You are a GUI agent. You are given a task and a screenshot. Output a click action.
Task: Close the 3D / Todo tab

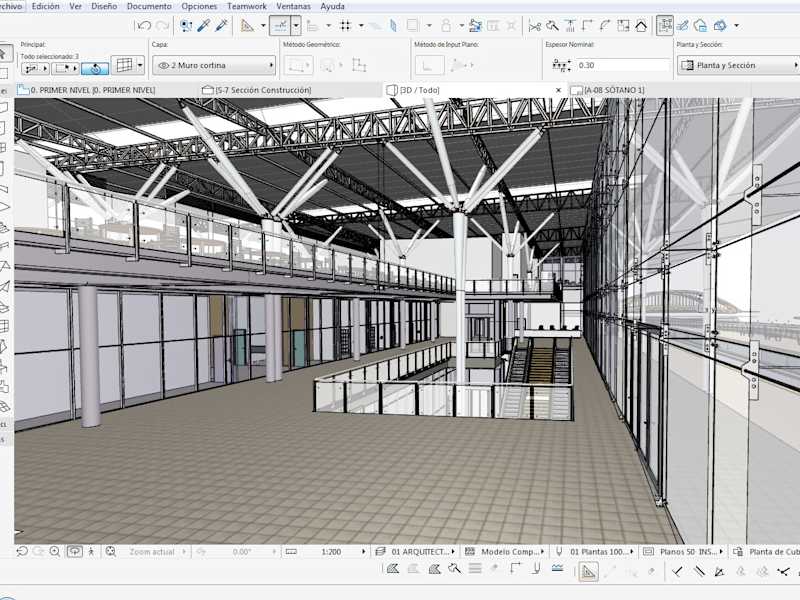(558, 90)
